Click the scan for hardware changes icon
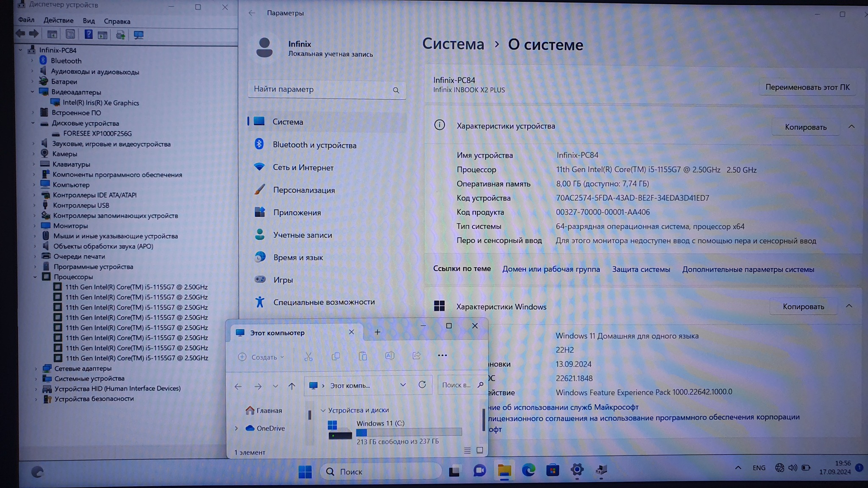 138,35
